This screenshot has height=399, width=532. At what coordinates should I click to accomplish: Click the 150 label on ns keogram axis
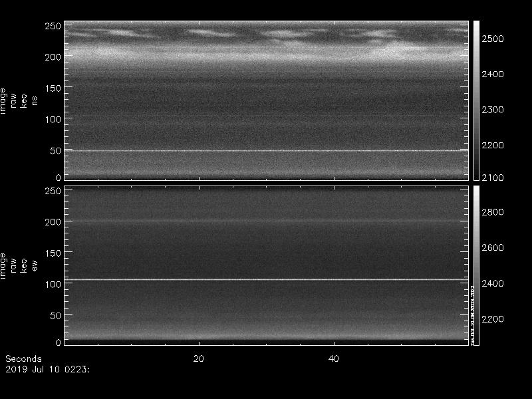pos(53,88)
